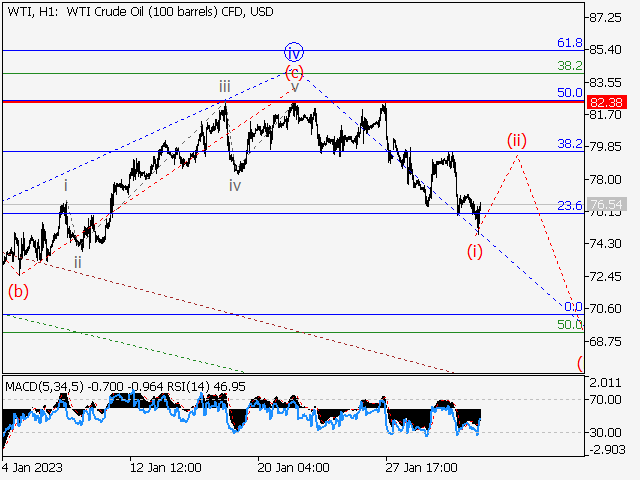Select the green 50.0 Fibonacci level label

tap(570, 325)
